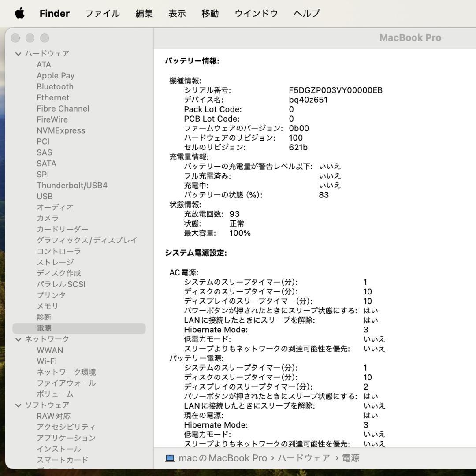Open the ファイル menu in the menu bar
The height and width of the screenshot is (476, 476).
pos(102,13)
